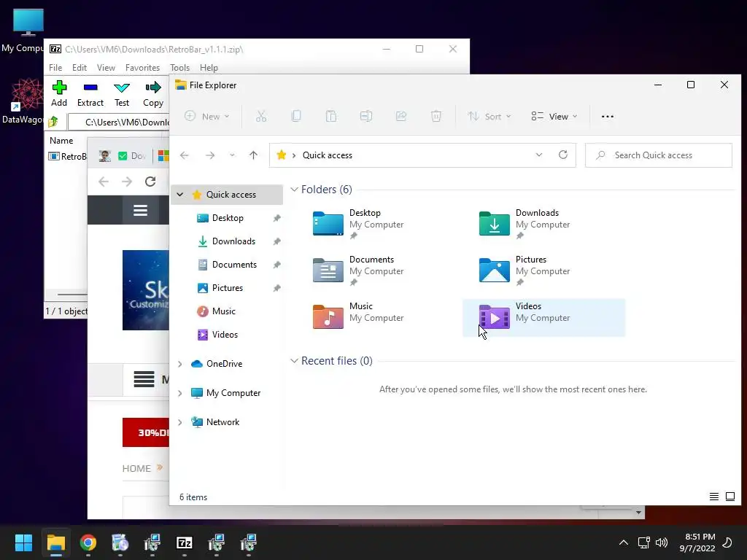Select the Desktop folder tile
Image resolution: width=747 pixels, height=560 pixels.
coord(377,224)
